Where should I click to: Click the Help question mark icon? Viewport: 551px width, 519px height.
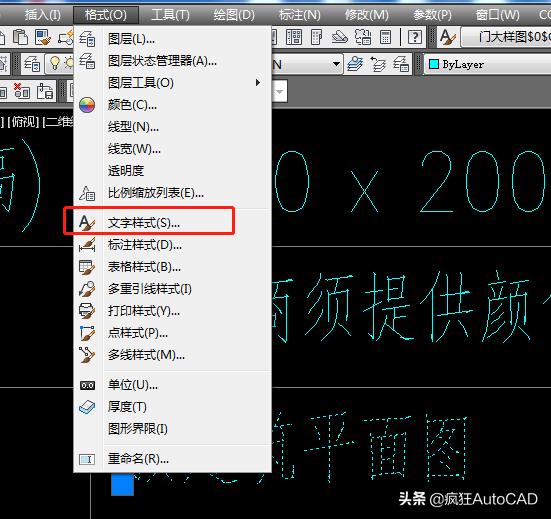tap(415, 37)
